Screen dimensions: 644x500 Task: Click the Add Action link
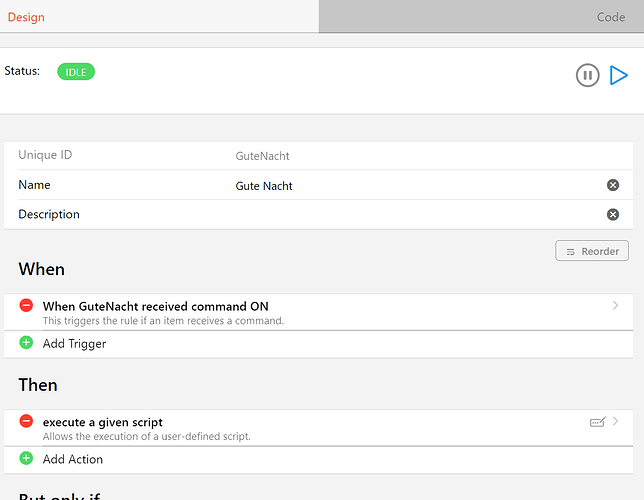tap(73, 460)
